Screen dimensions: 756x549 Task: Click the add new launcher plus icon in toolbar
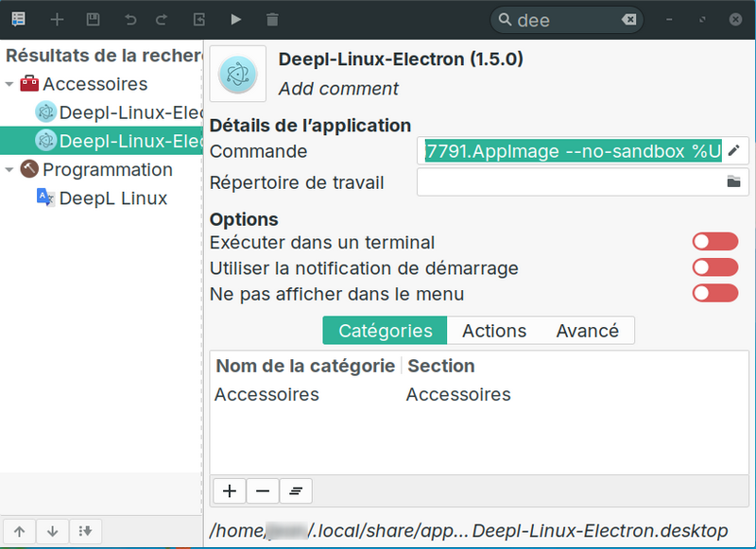57,19
